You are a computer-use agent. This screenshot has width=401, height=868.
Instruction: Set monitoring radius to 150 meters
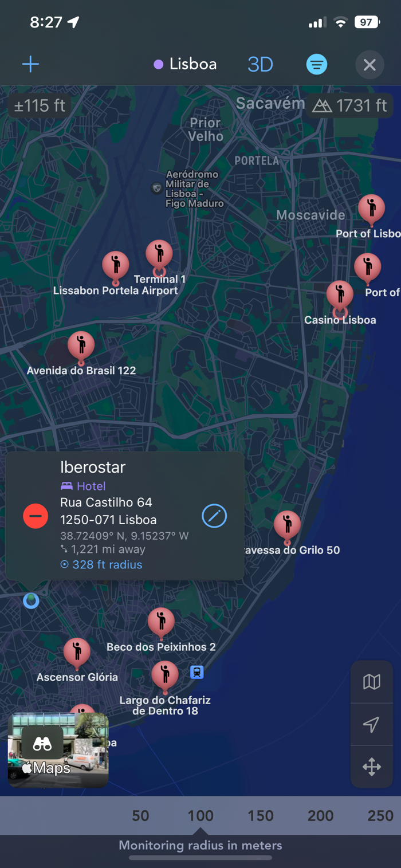pyautogui.click(x=261, y=815)
